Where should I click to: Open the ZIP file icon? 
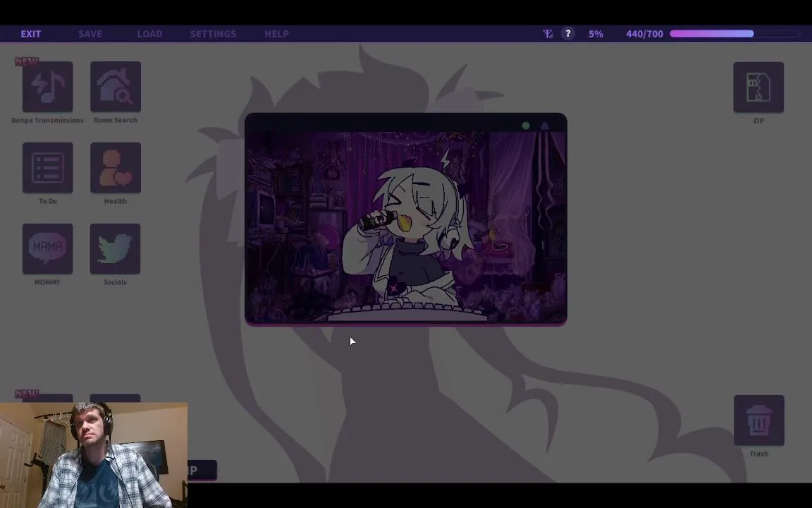(758, 87)
